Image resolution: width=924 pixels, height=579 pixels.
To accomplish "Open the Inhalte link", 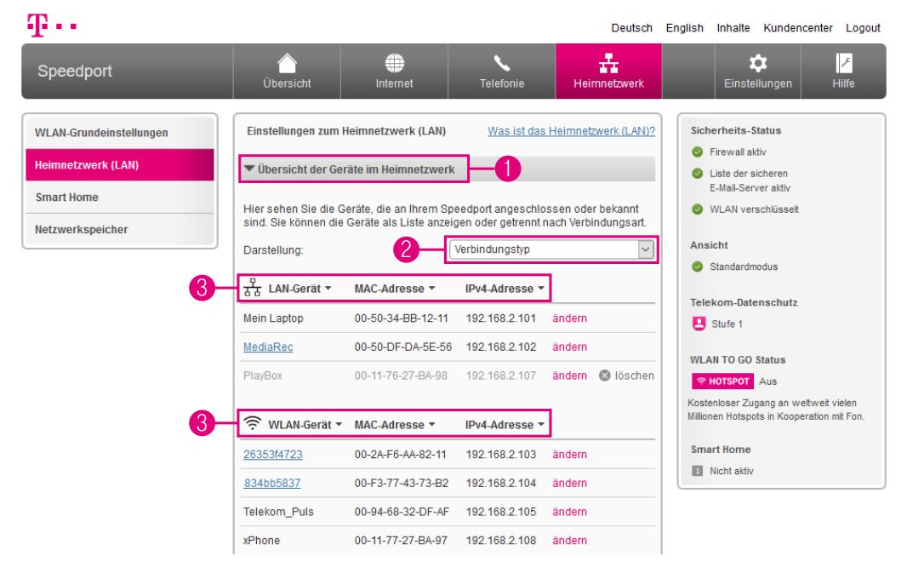I will [x=733, y=28].
